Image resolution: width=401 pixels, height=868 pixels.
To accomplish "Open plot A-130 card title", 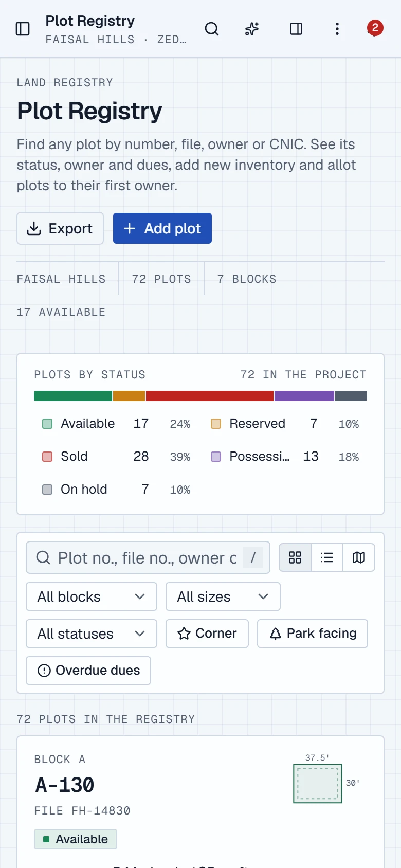I will coord(65,785).
